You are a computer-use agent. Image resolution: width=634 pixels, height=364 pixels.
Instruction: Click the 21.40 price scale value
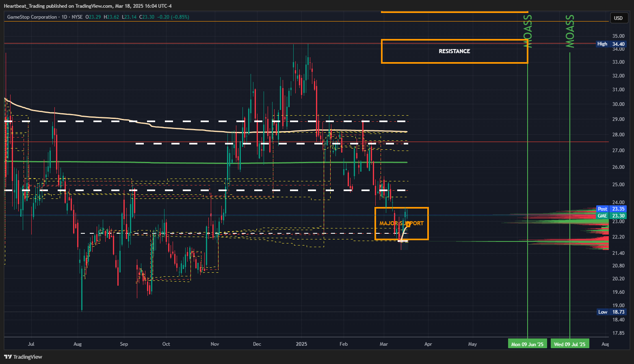pyautogui.click(x=618, y=253)
